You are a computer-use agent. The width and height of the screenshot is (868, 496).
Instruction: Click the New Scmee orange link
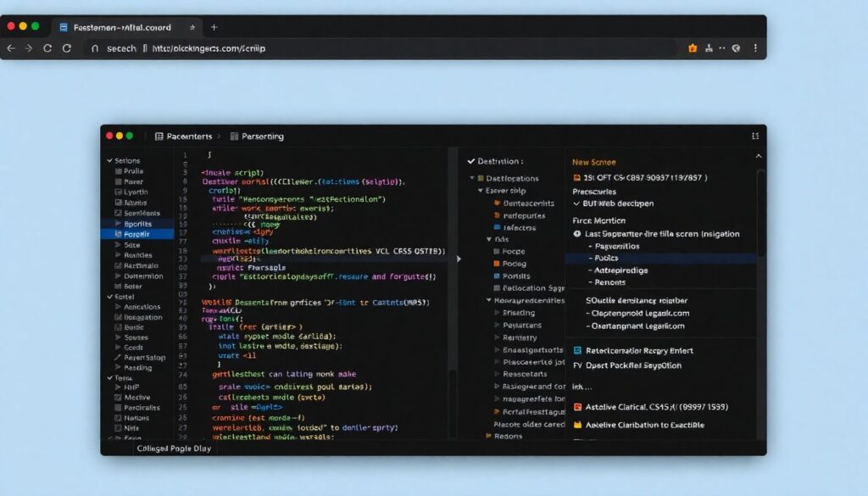(594, 162)
